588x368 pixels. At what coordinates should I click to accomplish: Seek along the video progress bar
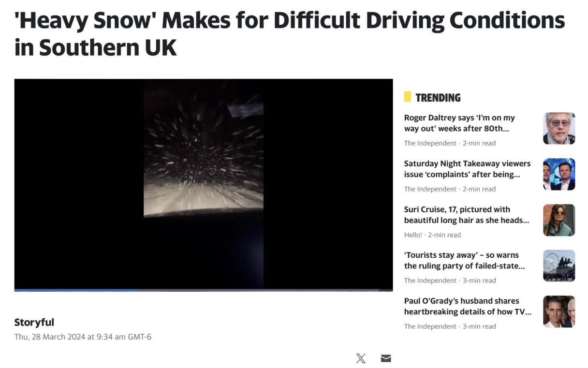pyautogui.click(x=204, y=290)
